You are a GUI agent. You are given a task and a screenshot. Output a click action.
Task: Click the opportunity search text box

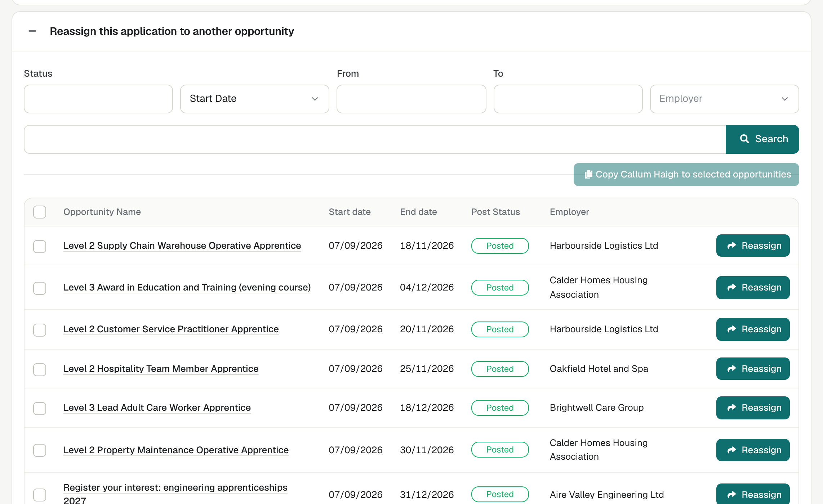[x=375, y=139]
